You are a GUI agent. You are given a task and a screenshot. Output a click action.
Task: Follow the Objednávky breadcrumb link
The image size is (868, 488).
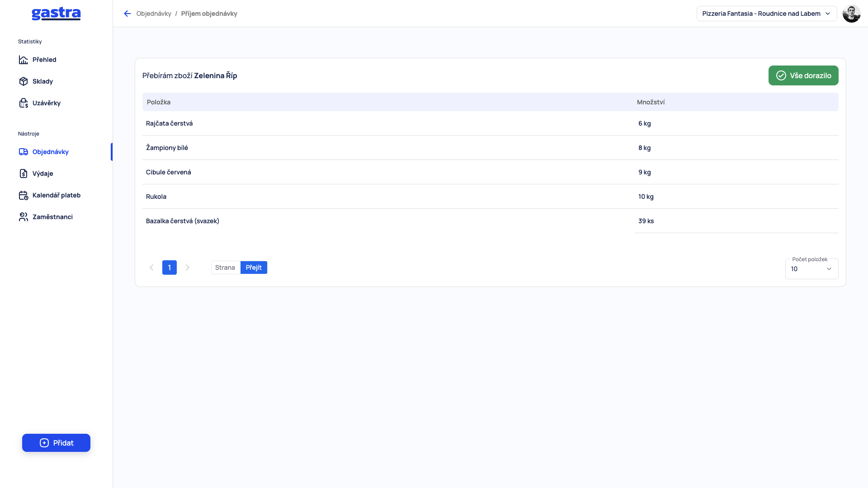coord(154,14)
